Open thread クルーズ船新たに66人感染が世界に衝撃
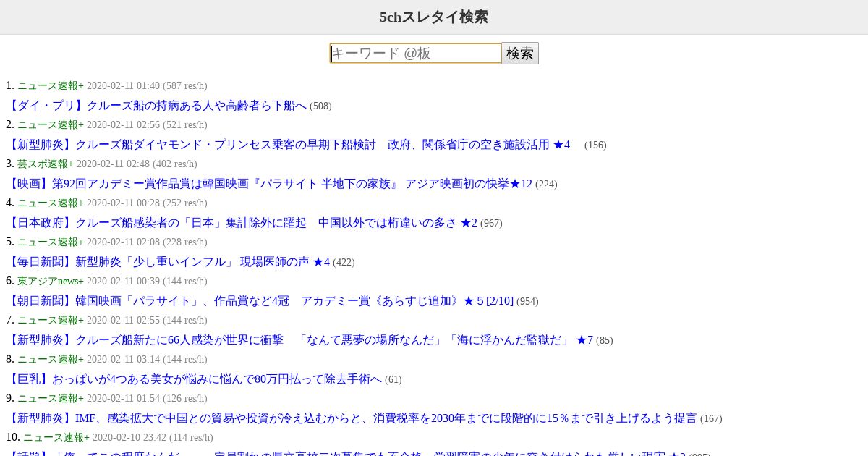This screenshot has width=868, height=456. [x=299, y=340]
